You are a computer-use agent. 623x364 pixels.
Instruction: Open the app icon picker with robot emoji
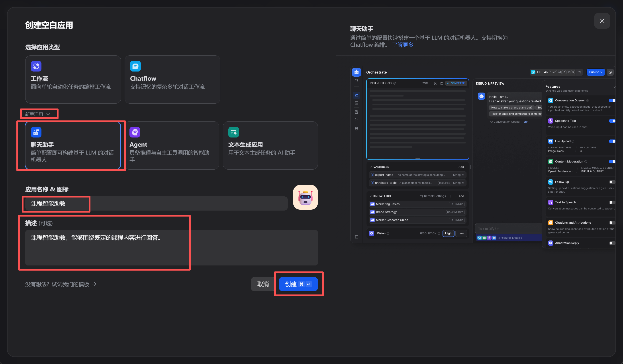pyautogui.click(x=305, y=197)
